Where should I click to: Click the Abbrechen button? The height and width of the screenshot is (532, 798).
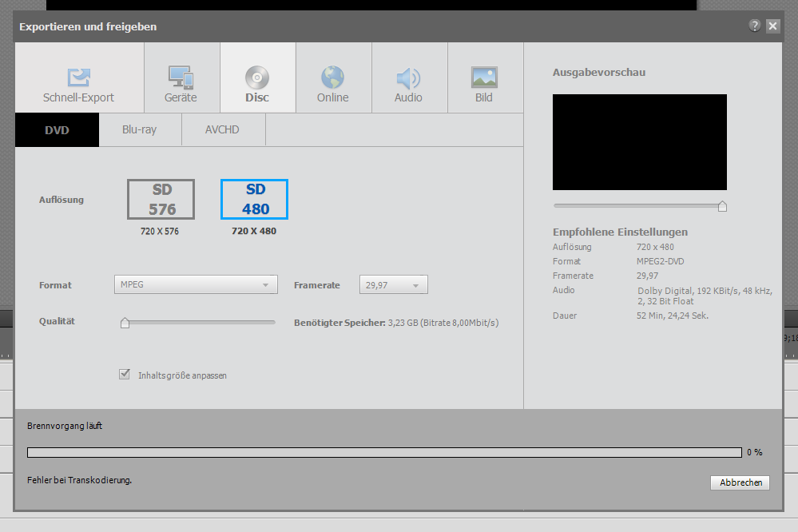pos(740,482)
